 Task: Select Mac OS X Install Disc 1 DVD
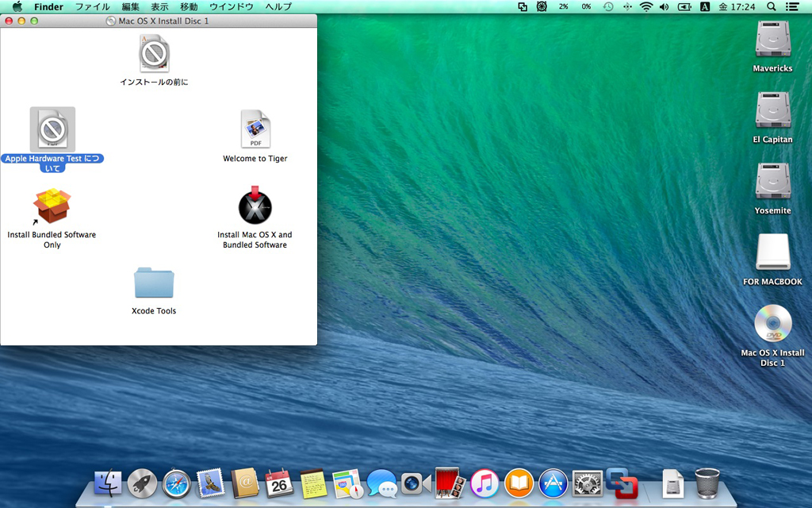pos(772,323)
